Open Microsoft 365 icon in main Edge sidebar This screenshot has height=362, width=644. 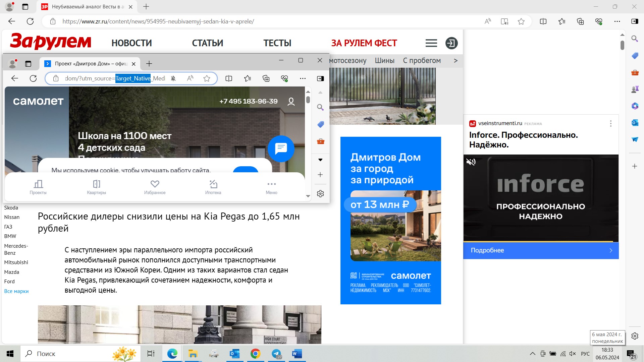pos(635,106)
